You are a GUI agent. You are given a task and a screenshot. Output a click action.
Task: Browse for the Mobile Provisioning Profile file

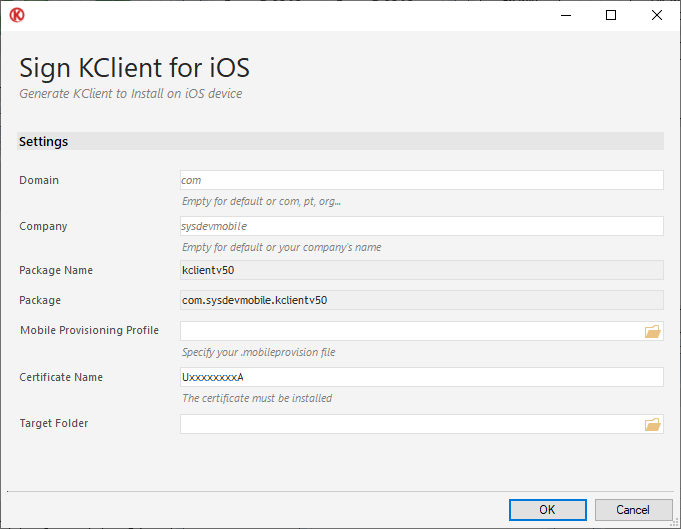[x=652, y=331]
